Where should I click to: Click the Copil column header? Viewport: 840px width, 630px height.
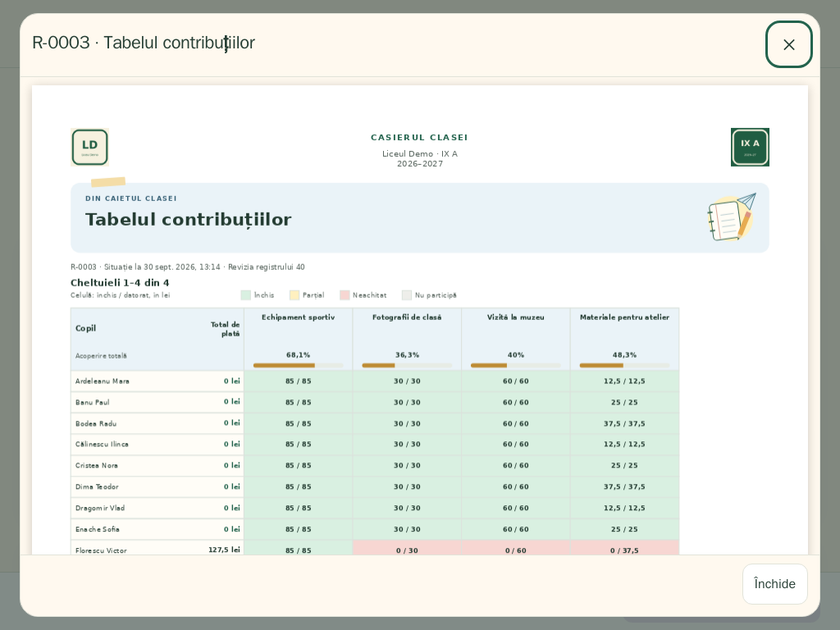pos(85,328)
